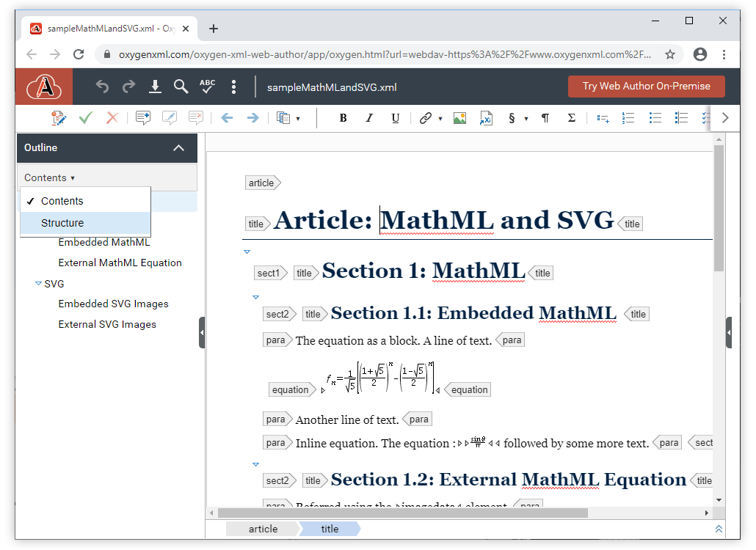Select Embedded SVG Images outline entry
The image size is (756, 550).
pyautogui.click(x=113, y=304)
